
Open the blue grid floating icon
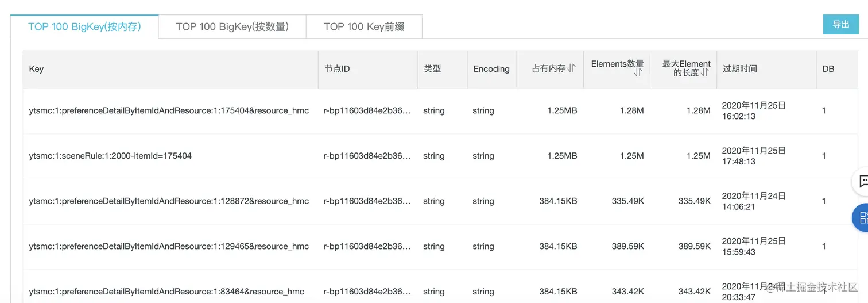[861, 217]
